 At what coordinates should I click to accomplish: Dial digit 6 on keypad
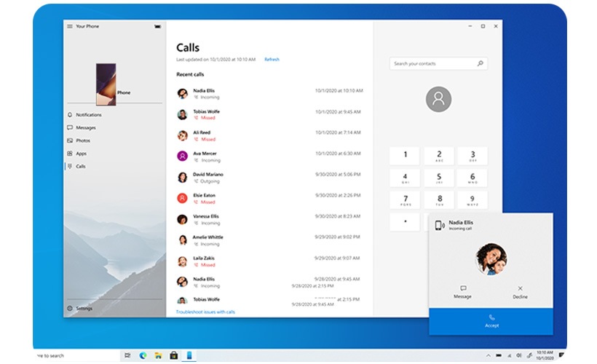coord(473,178)
